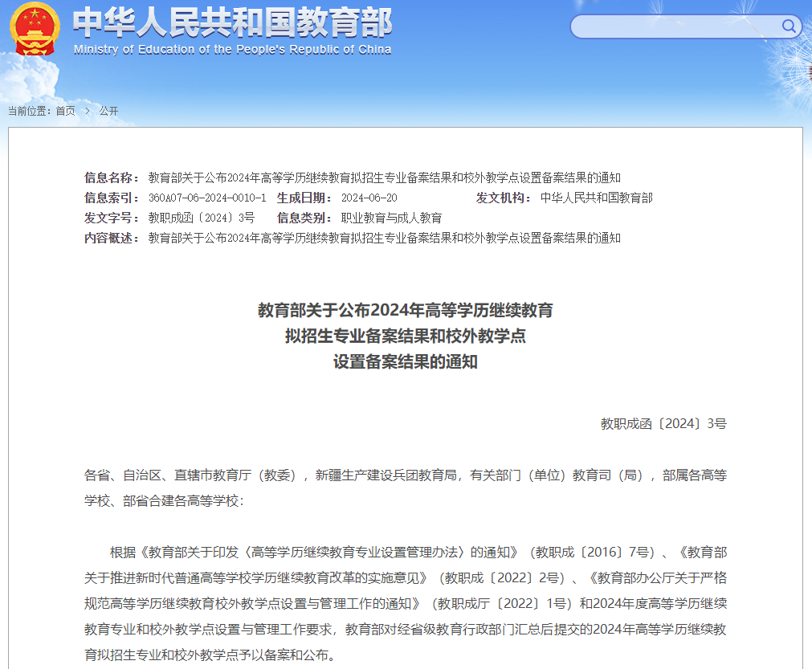Click the article title line 教育部关于公布2024年高等学历继续教育
812x669 pixels.
click(406, 310)
